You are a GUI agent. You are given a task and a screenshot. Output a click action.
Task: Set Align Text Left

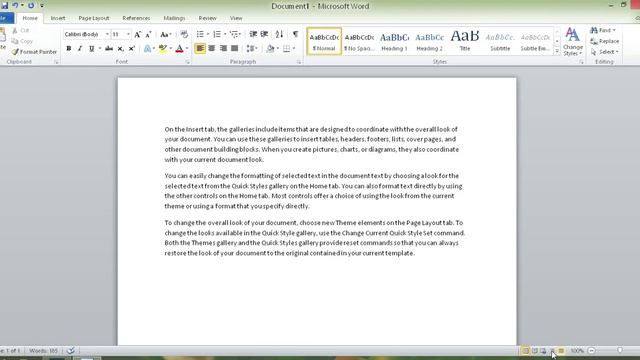[200, 49]
